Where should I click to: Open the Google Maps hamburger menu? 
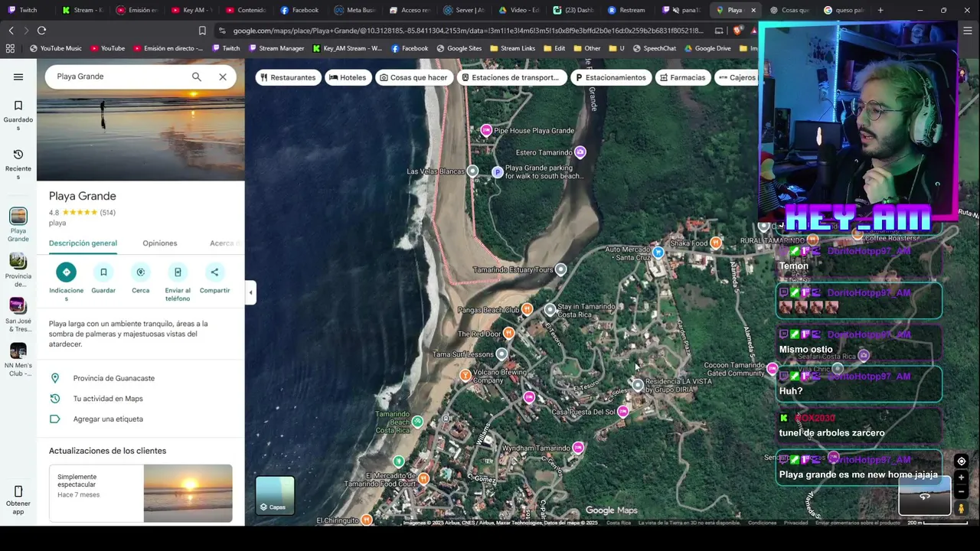click(x=18, y=77)
